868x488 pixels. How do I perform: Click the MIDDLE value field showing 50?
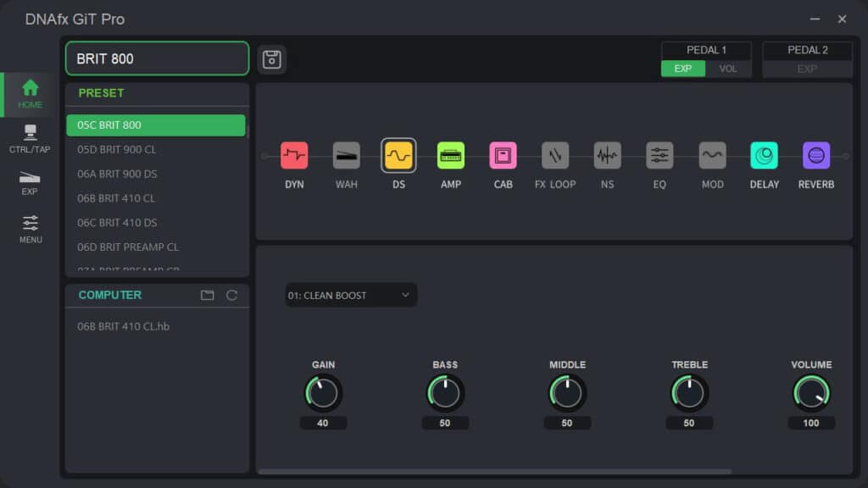[567, 424]
